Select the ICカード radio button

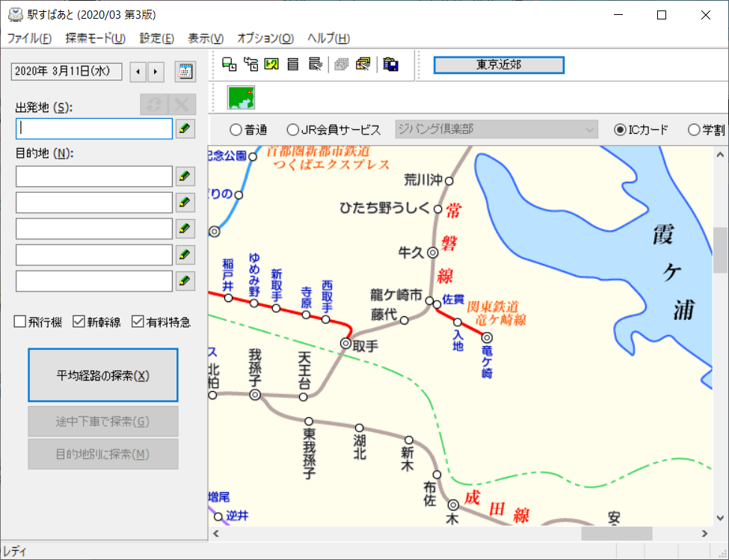(620, 129)
